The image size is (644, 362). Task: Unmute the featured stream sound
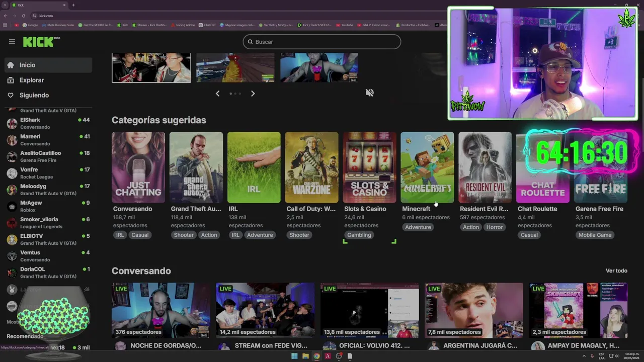pos(370,93)
